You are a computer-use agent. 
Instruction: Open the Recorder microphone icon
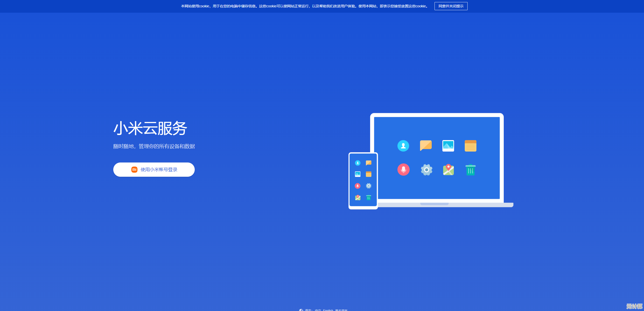click(403, 170)
